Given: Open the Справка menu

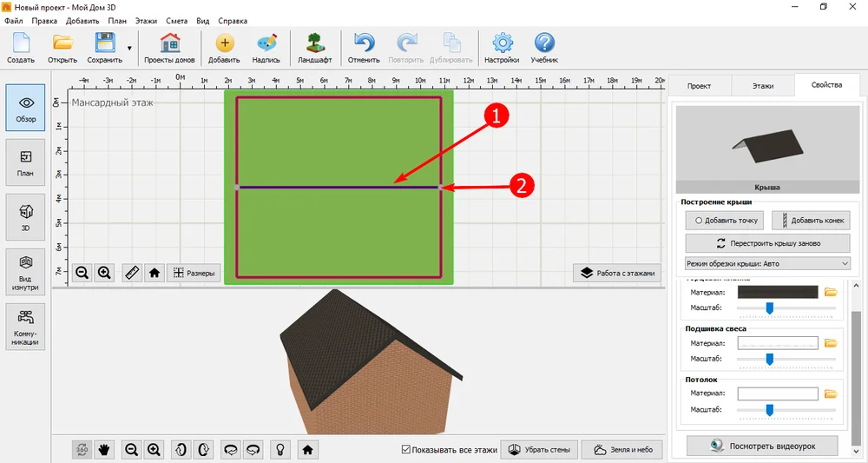Looking at the screenshot, I should tap(233, 21).
